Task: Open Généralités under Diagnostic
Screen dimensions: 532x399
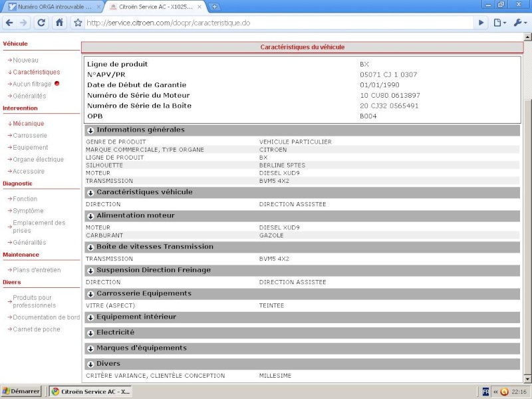Action: [x=29, y=242]
